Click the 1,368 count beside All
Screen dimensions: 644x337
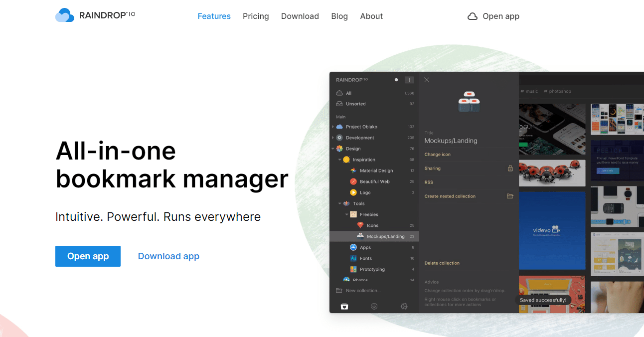point(409,93)
